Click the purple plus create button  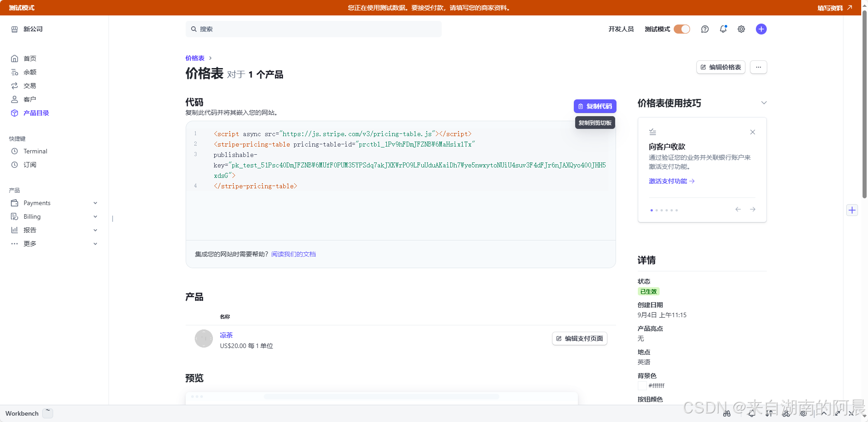click(761, 29)
